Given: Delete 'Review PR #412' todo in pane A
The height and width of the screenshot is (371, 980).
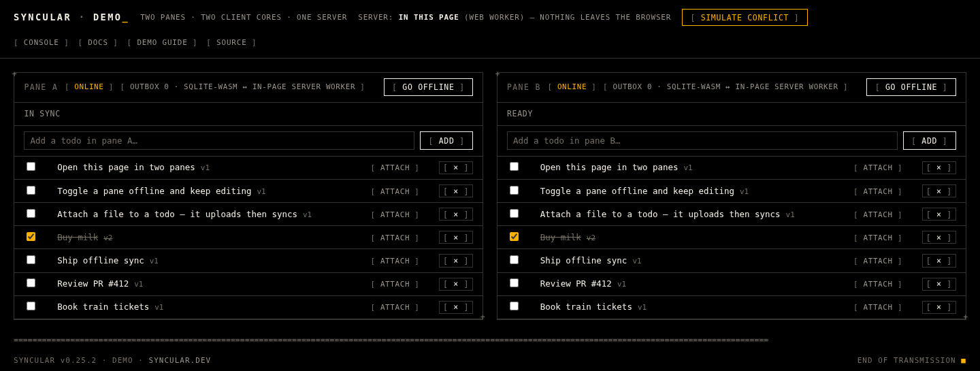Looking at the screenshot, I should (x=456, y=284).
